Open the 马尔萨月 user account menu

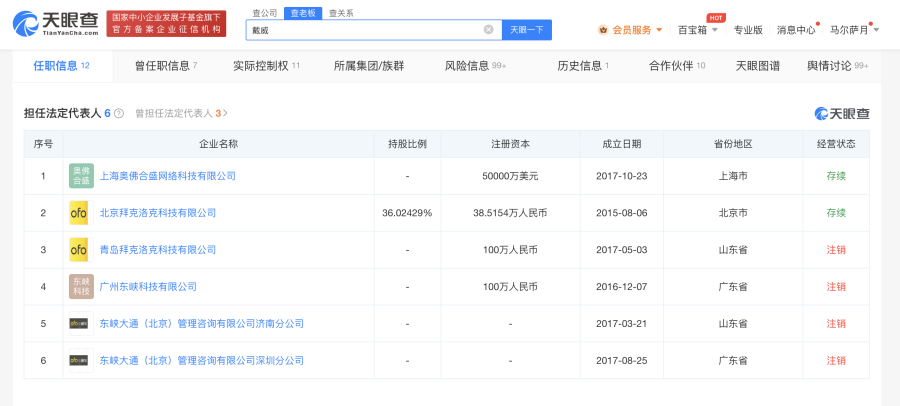pyautogui.click(x=854, y=30)
